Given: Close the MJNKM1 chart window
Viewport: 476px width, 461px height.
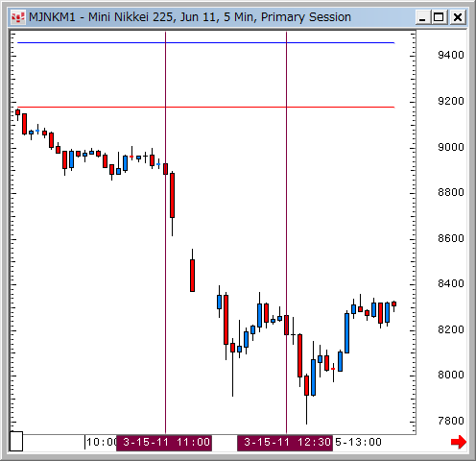Looking at the screenshot, I should 458,17.
